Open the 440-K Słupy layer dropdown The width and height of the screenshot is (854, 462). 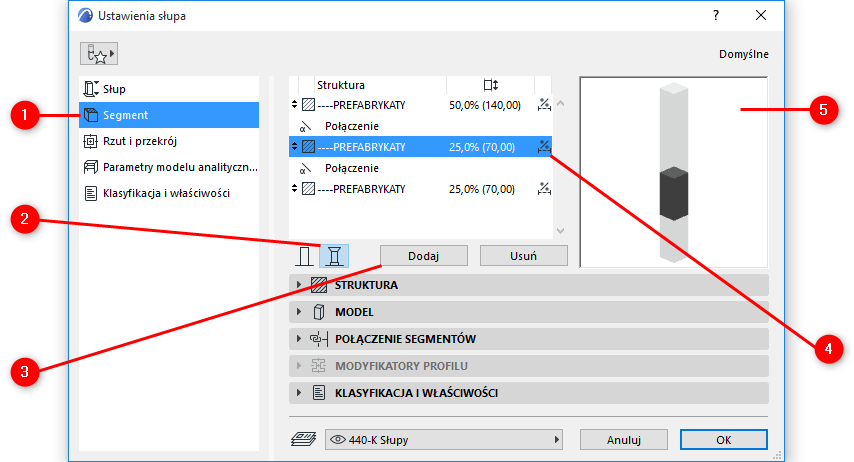click(443, 440)
